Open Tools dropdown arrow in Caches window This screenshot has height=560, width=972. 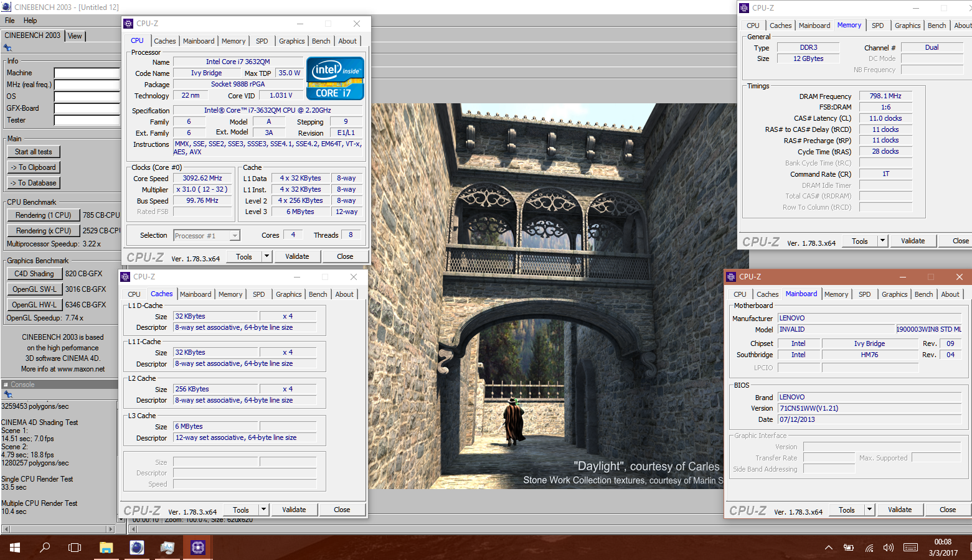tap(263, 510)
